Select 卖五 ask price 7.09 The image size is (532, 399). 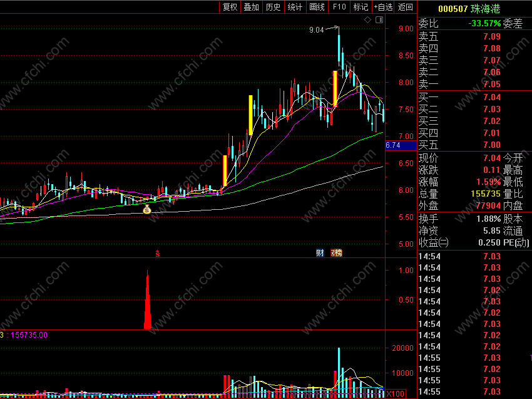[491, 36]
